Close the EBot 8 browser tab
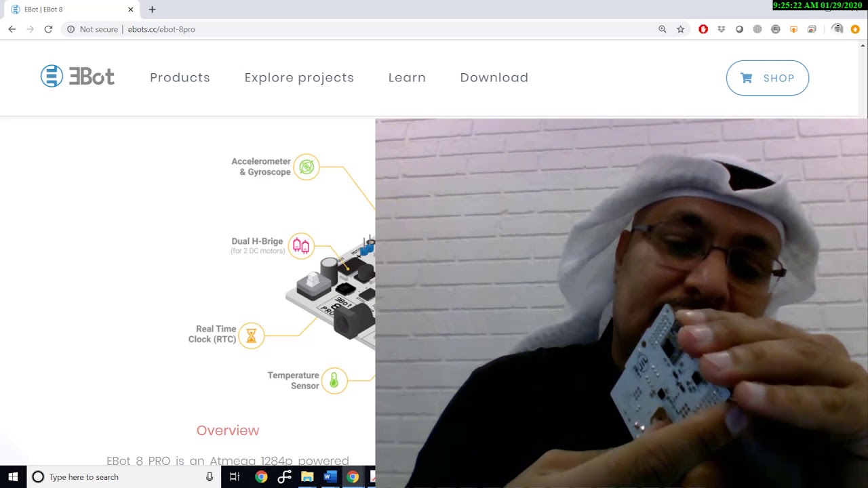The image size is (868, 488). (x=131, y=9)
